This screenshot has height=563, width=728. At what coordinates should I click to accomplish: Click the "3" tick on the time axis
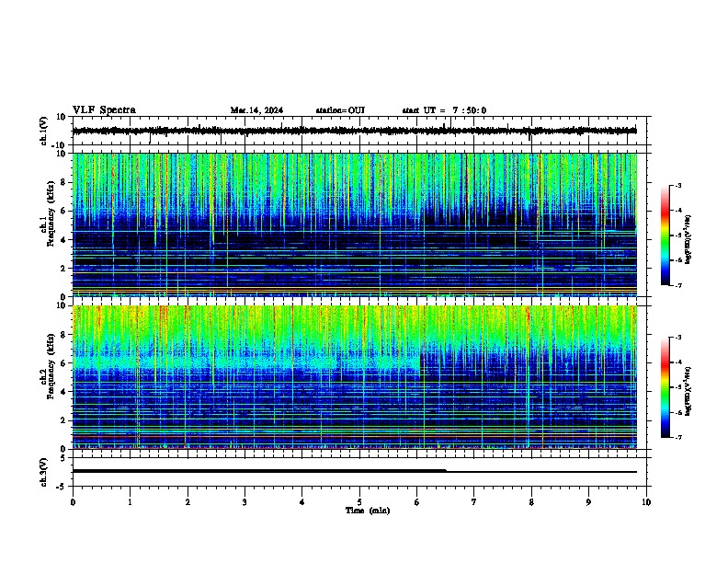point(245,502)
